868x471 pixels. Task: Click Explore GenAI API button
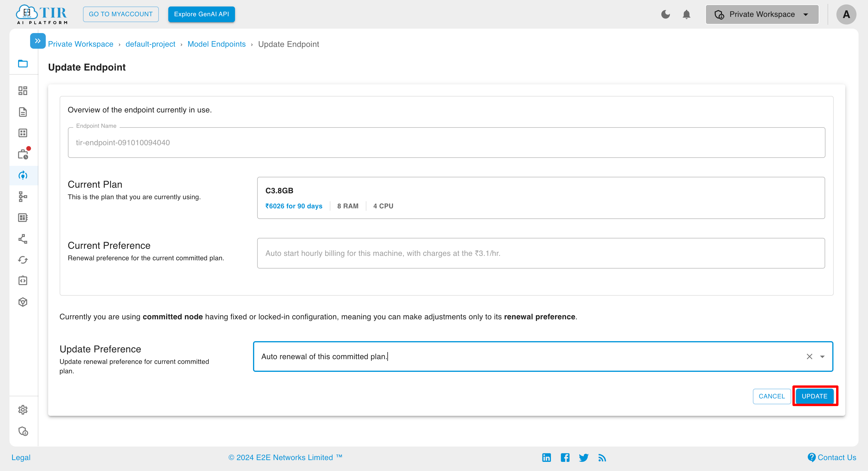point(201,14)
